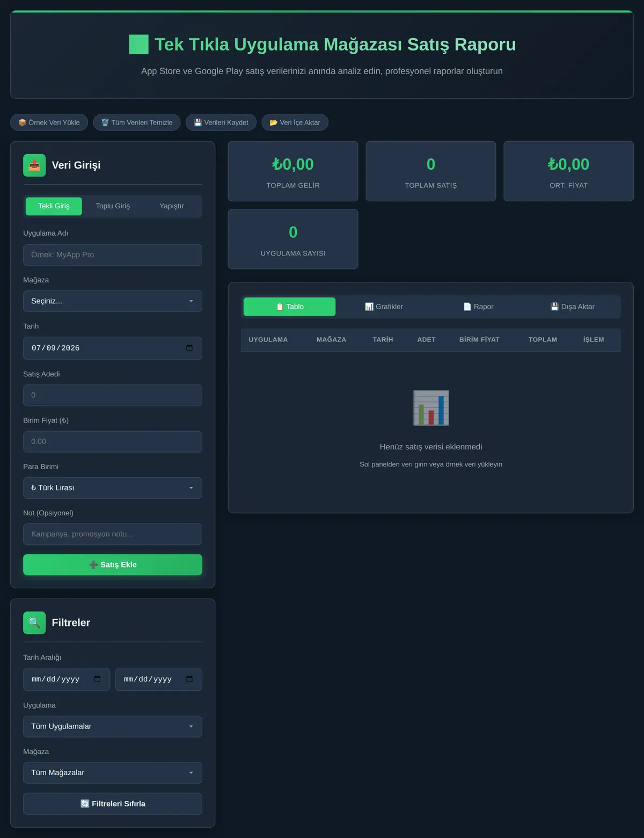Click the TOPLAM column header

tap(543, 340)
